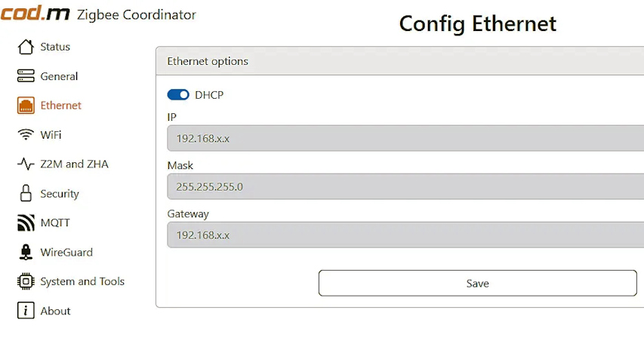The image size is (644, 350).
Task: Open General via its server icon
Action: tap(26, 76)
